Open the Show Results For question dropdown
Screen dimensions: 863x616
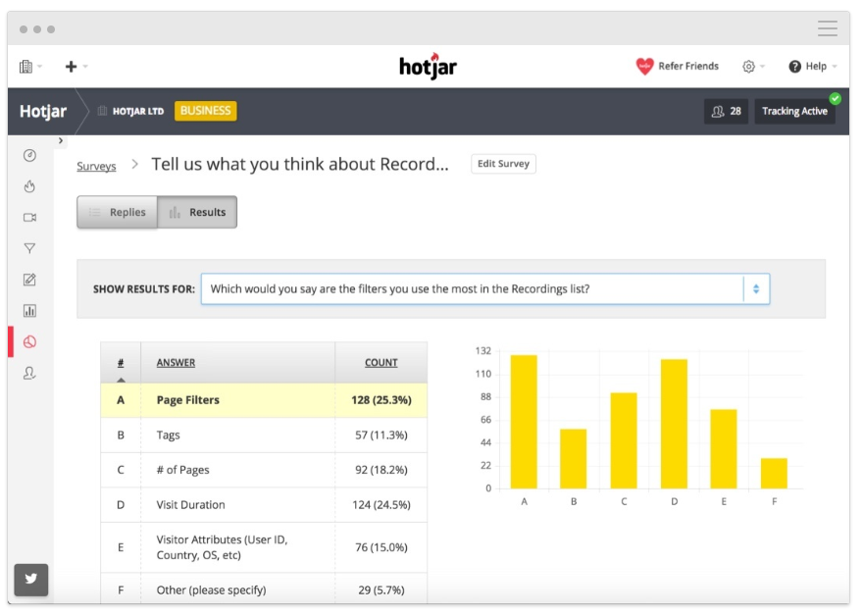point(484,289)
